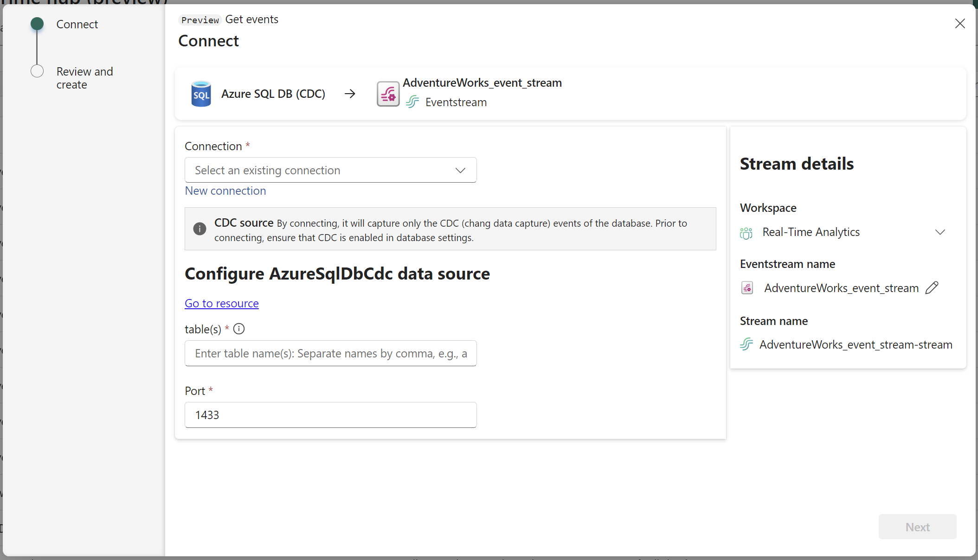The height and width of the screenshot is (560, 978).
Task: Click the info icon in the CDC source notice
Action: (199, 229)
